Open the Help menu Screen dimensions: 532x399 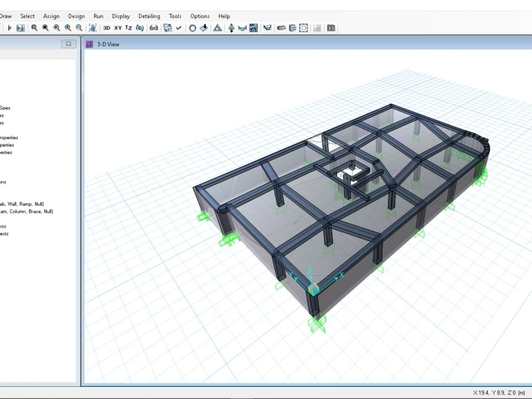tap(224, 16)
